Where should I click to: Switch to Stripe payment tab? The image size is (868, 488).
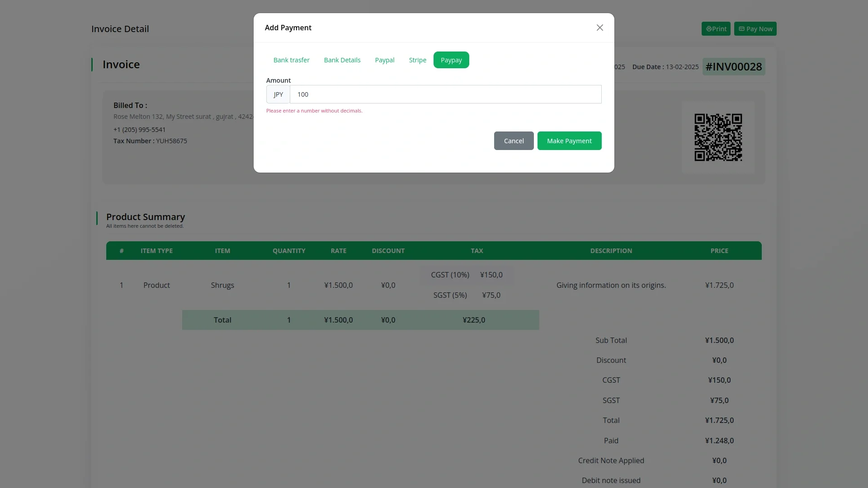(x=417, y=60)
